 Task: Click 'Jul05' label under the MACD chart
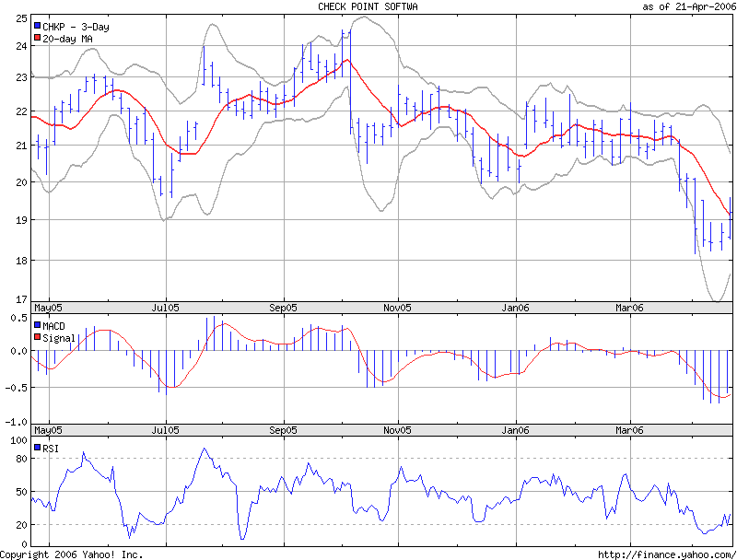click(165, 430)
